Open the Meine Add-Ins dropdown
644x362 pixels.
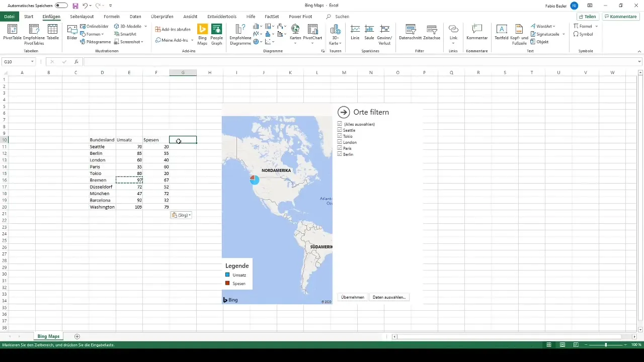(x=192, y=40)
